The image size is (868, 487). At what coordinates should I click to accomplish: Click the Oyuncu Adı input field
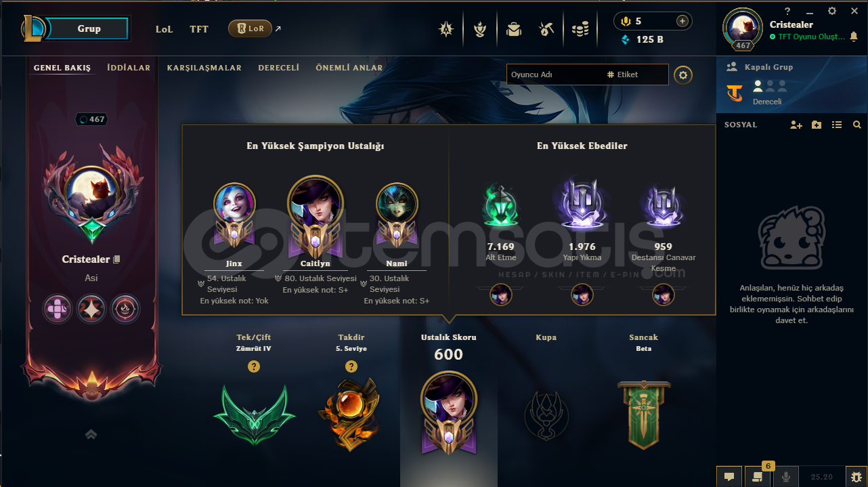pos(555,75)
